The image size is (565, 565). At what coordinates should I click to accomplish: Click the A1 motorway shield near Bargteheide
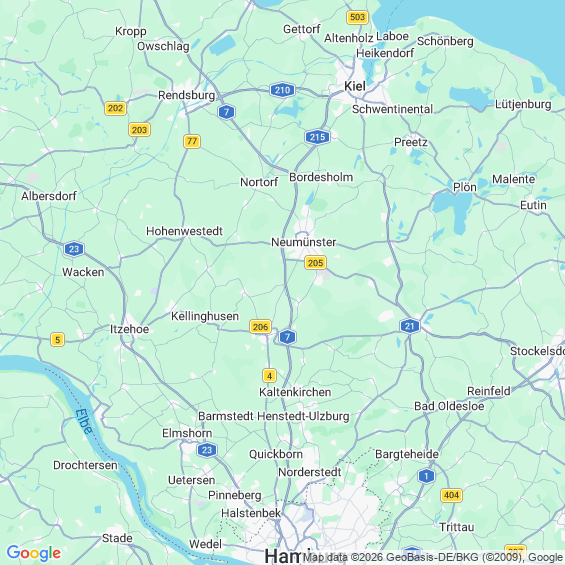(426, 476)
